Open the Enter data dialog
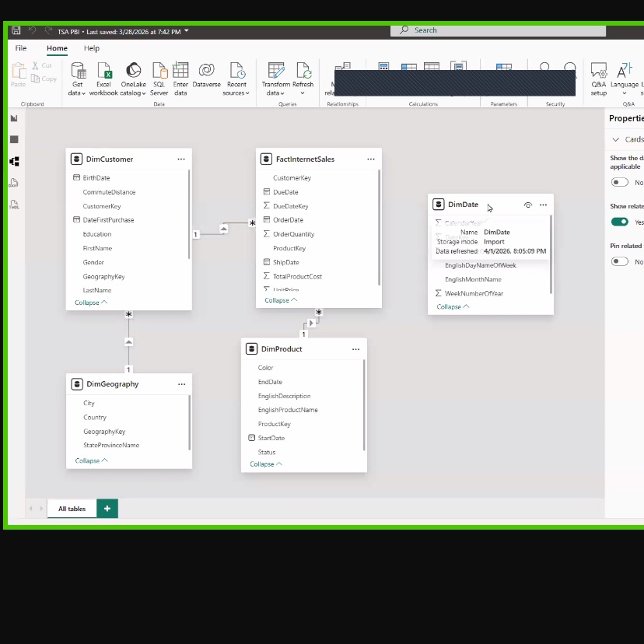The height and width of the screenshot is (644, 644). click(x=180, y=79)
